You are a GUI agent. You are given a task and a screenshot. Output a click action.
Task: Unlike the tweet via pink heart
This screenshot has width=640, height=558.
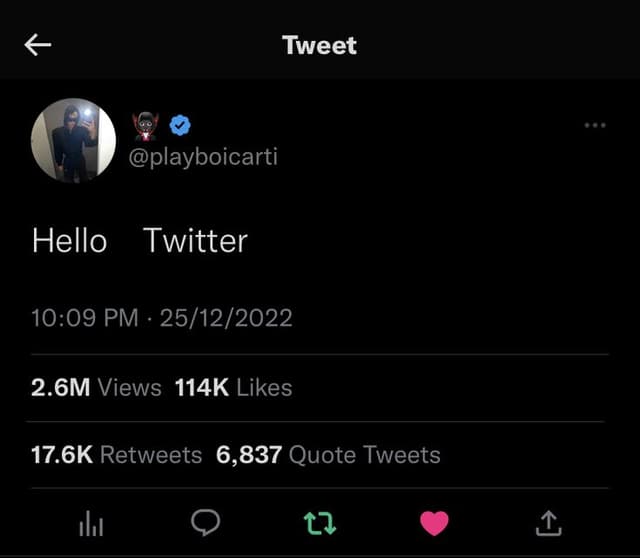[x=434, y=523]
